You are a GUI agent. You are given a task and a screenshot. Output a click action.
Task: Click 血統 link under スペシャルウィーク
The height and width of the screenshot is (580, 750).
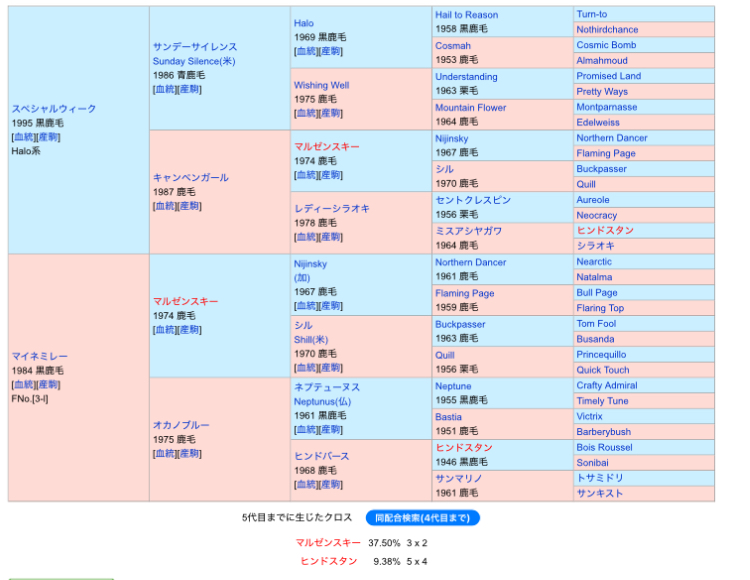pos(24,137)
